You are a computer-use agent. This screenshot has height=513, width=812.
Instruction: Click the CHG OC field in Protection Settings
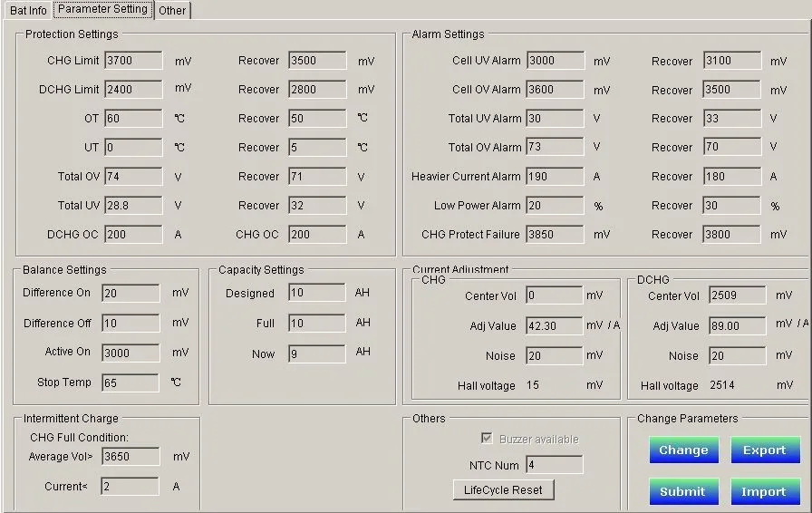pyautogui.click(x=317, y=234)
